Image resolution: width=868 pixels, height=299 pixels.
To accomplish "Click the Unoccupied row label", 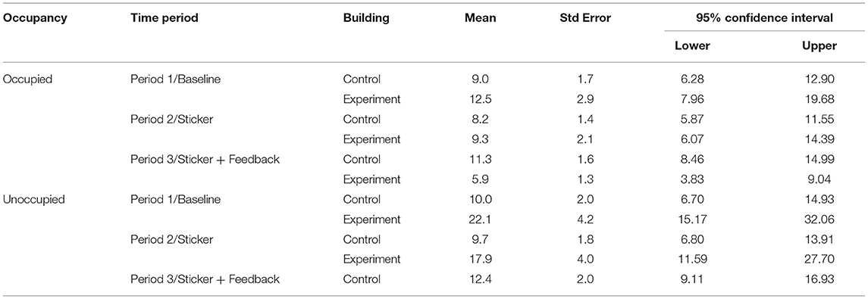I will 34,200.
